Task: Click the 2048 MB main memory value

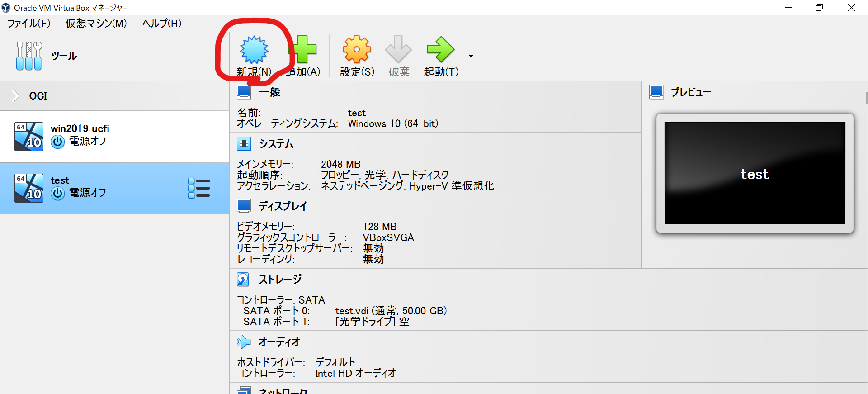Action: tap(341, 164)
